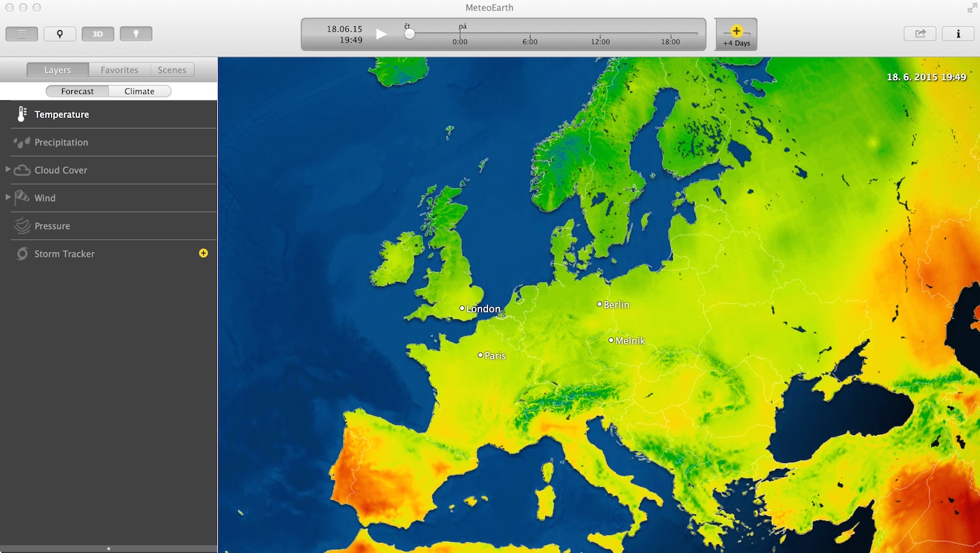This screenshot has width=980, height=553.
Task: Open the share export button
Action: pyautogui.click(x=920, y=34)
